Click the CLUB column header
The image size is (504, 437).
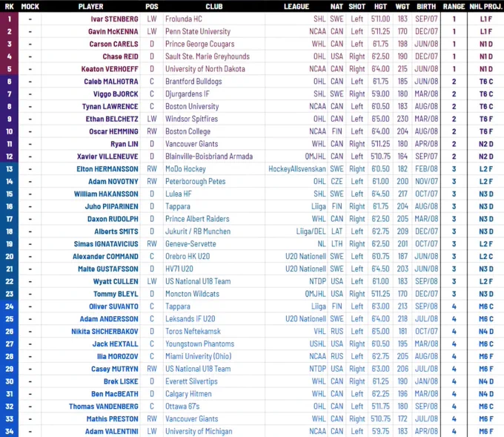(214, 7)
